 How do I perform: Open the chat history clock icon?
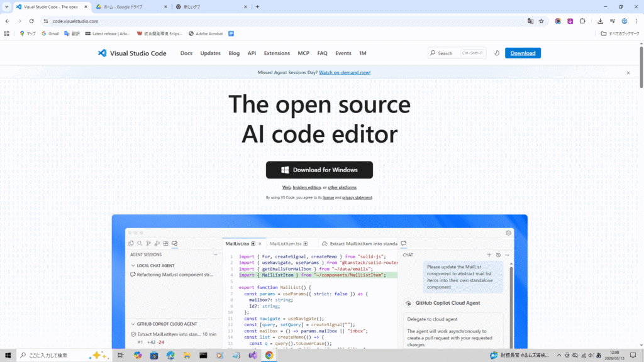(498, 255)
